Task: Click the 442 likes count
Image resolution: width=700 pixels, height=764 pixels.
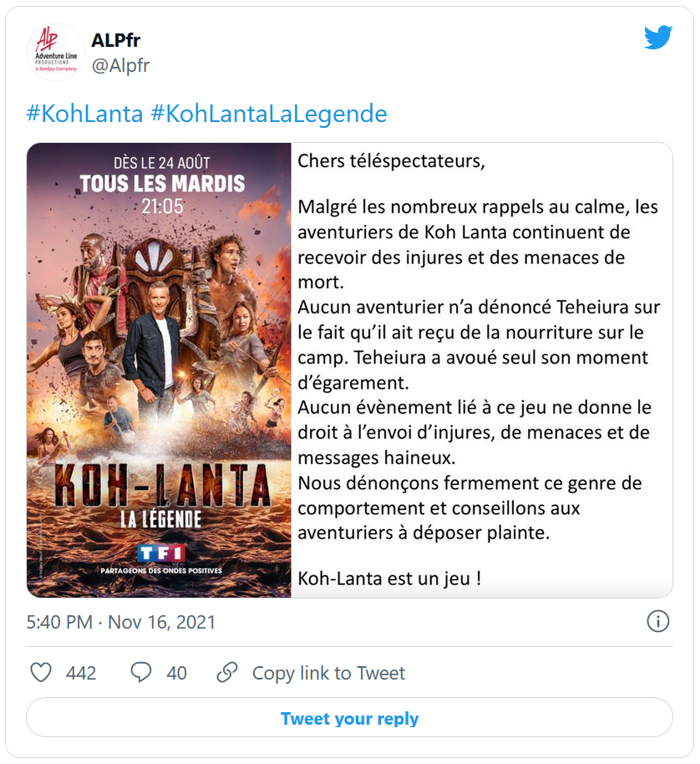Action: point(81,673)
